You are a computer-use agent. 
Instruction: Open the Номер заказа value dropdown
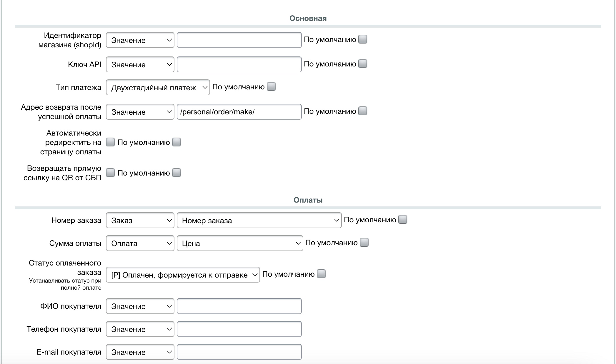click(x=259, y=220)
